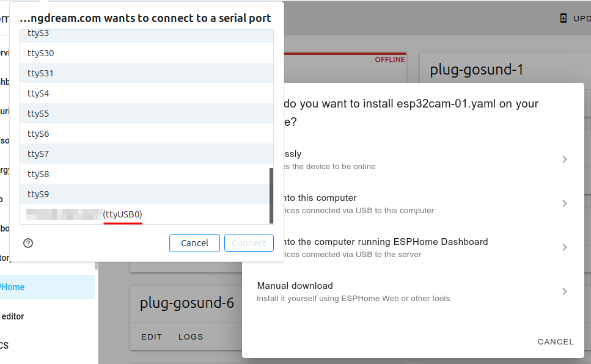Select the ttyUSB0 serial port entry
This screenshot has width=591, height=364.
tap(146, 214)
